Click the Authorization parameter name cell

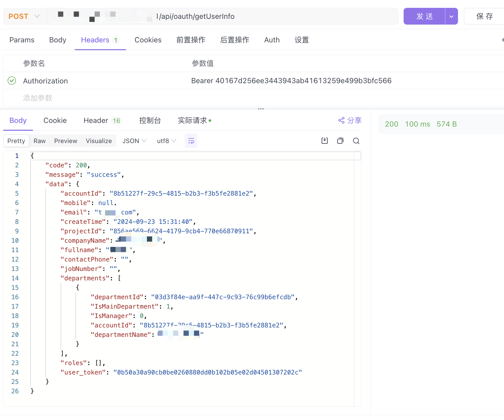coord(45,81)
